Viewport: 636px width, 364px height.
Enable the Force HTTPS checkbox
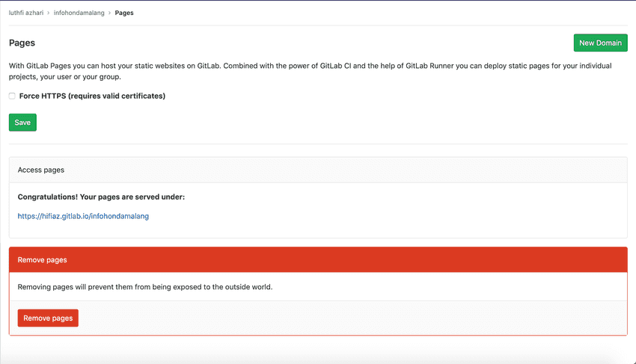12,96
